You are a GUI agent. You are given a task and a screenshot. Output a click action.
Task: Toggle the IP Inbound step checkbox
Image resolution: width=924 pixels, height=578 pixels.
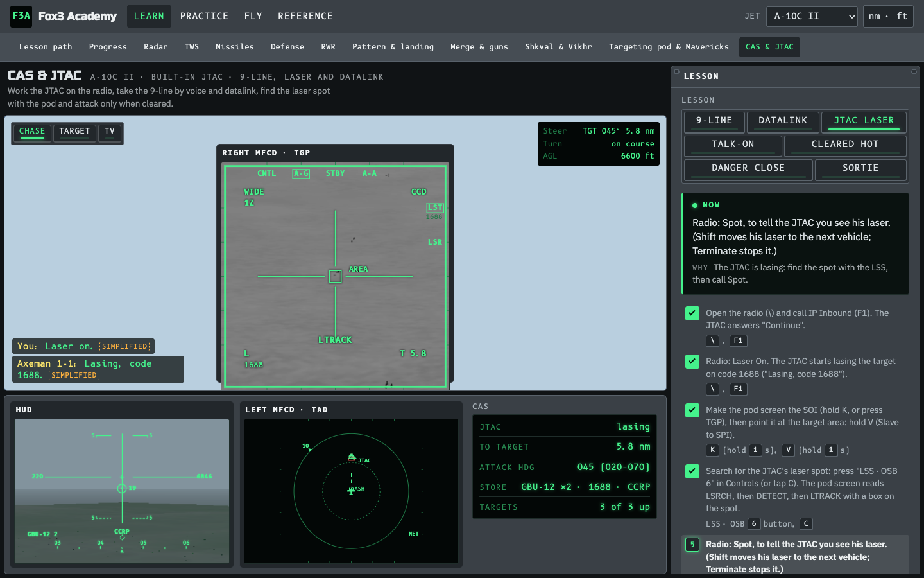point(692,313)
